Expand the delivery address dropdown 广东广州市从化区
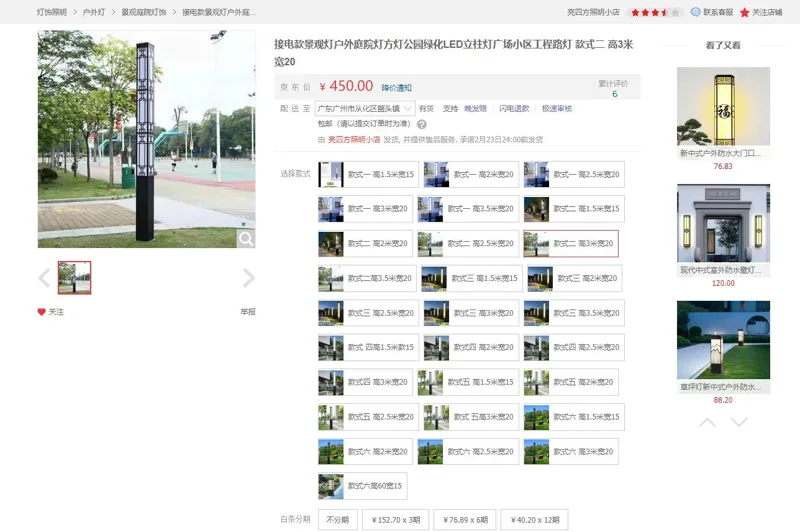800x532 pixels. pos(365,109)
